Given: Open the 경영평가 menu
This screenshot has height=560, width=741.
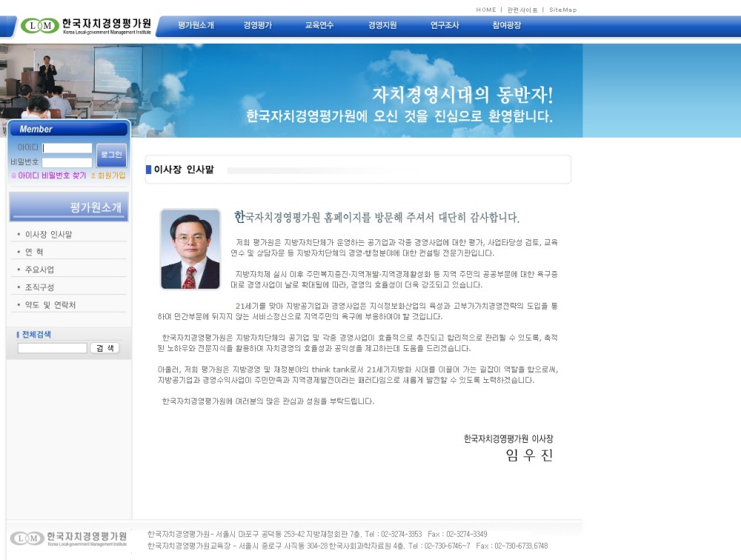Looking at the screenshot, I should 257,25.
